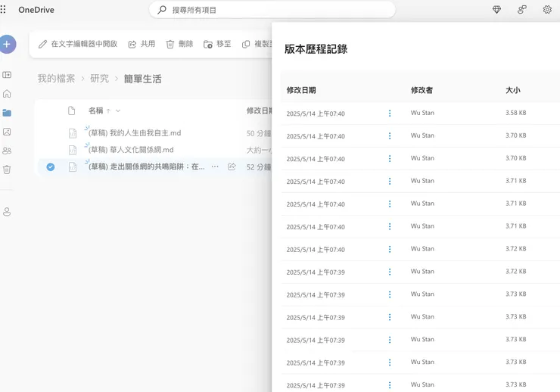The height and width of the screenshot is (392, 560).
Task: Open more options ellipsis on selected file row
Action: (215, 166)
